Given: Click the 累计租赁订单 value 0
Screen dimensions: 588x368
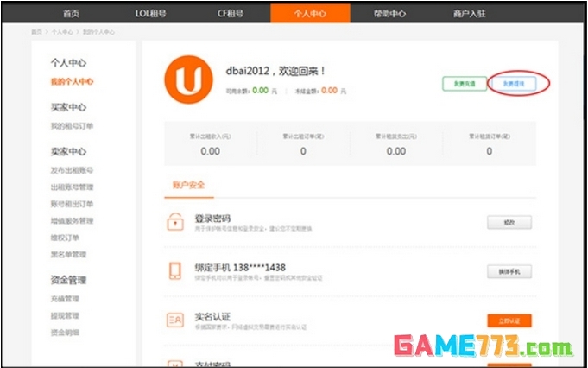Looking at the screenshot, I should coord(489,151).
